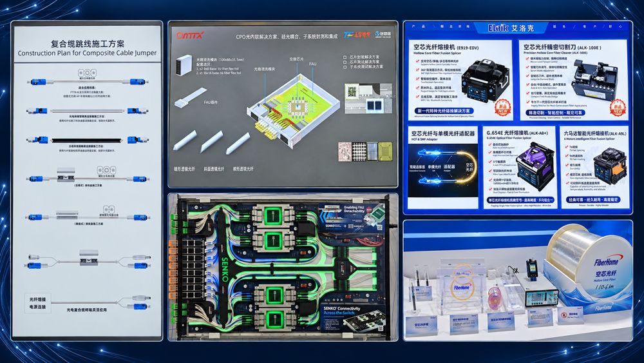
Task: Click the cable cross-section icon below poster title
Action: point(87,73)
